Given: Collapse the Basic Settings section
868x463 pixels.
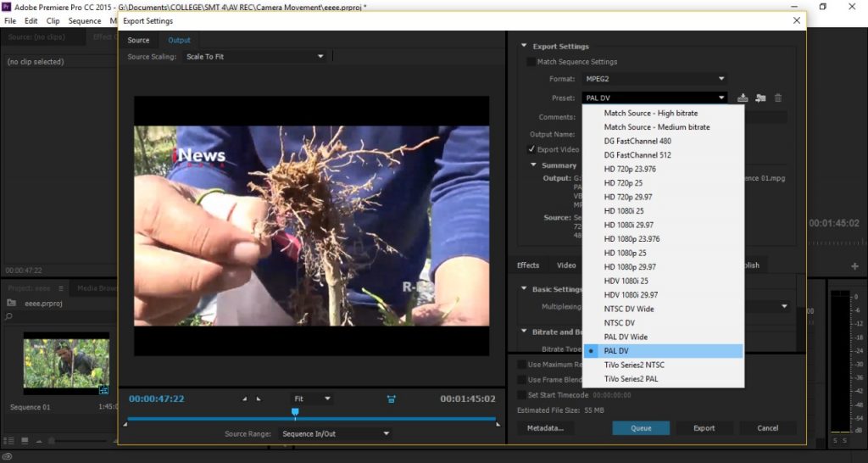Looking at the screenshot, I should (x=524, y=288).
